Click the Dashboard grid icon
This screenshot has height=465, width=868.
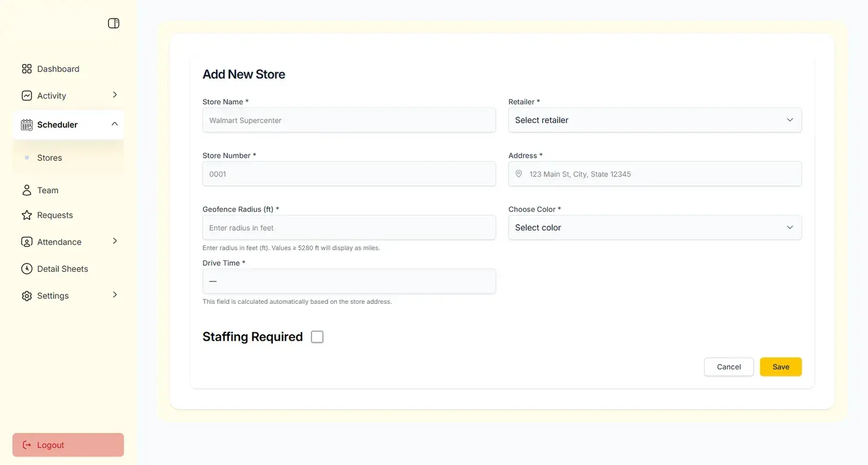tap(27, 69)
